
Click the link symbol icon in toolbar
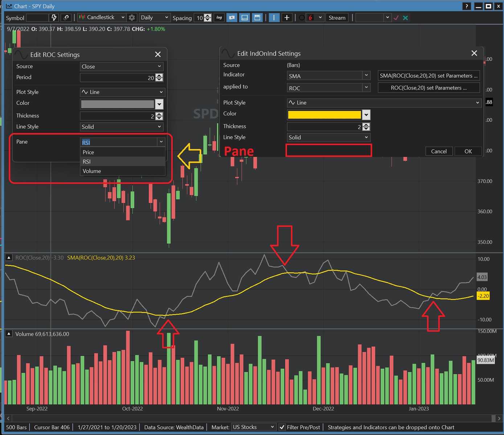point(66,17)
